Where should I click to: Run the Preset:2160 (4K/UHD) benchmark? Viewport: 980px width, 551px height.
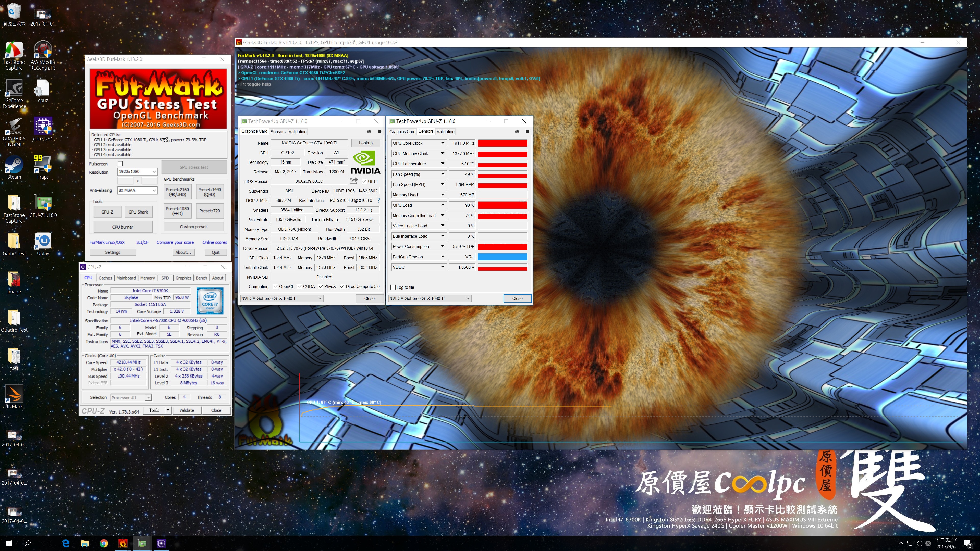177,192
